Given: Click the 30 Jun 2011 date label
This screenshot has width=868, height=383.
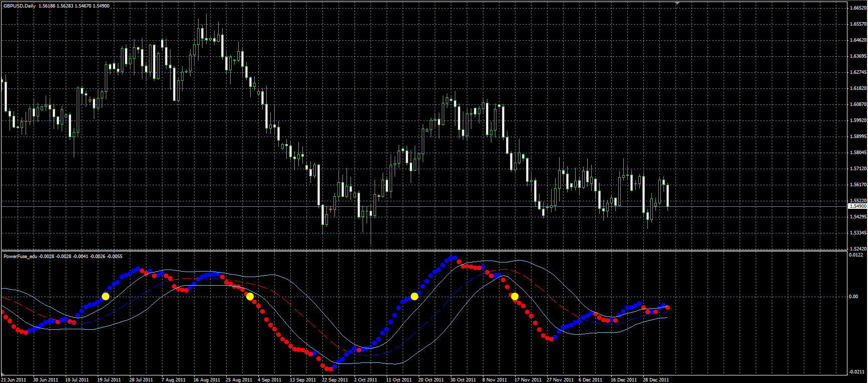Looking at the screenshot, I should click(x=46, y=380).
